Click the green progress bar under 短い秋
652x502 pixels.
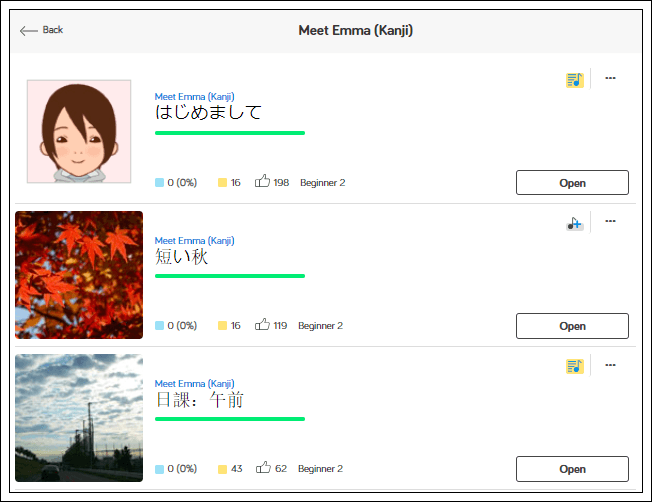tap(230, 276)
